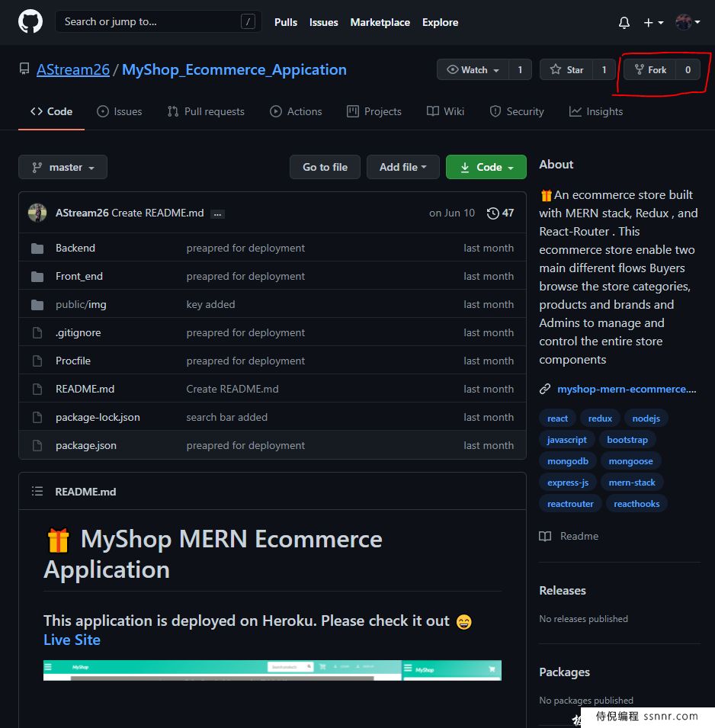Click Go to file button
The height and width of the screenshot is (728, 715).
[325, 167]
